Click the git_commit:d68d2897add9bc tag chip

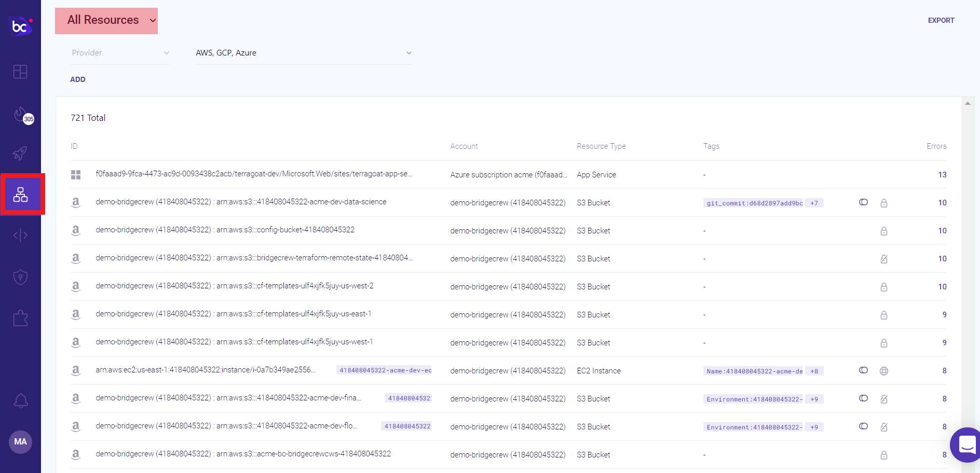[x=754, y=203]
